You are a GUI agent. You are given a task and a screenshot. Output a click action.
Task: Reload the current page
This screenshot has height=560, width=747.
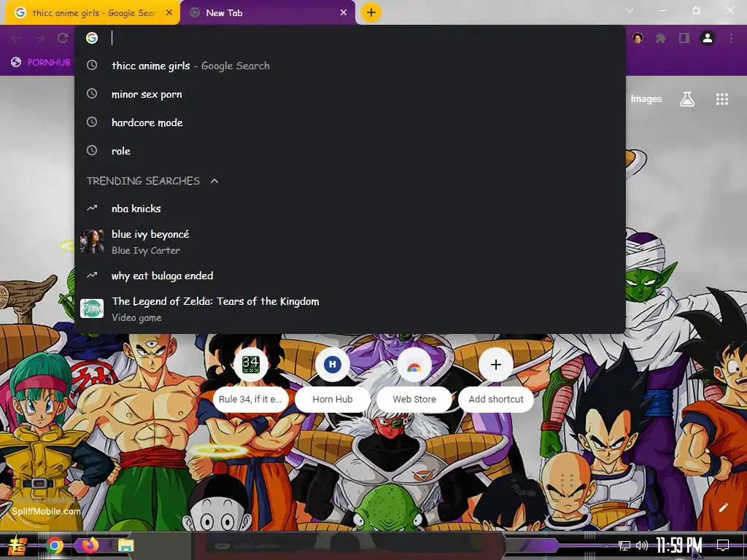tap(63, 38)
